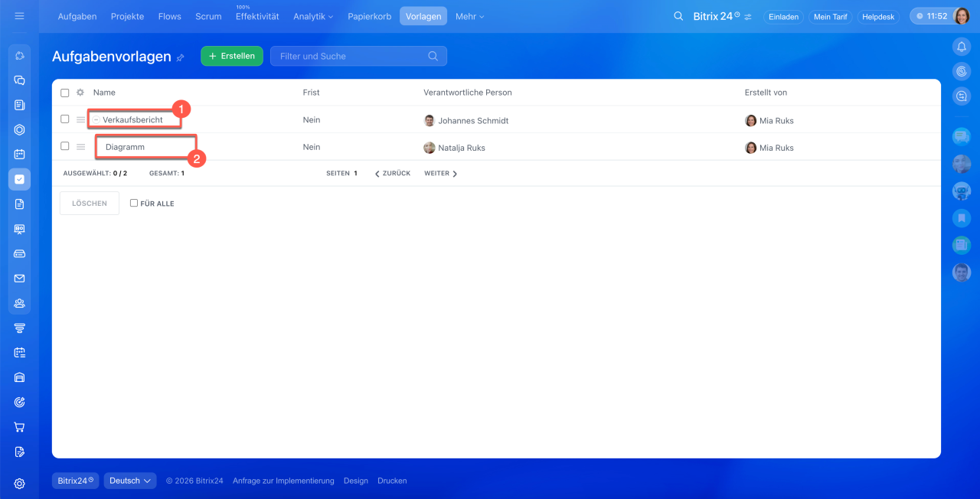The width and height of the screenshot is (980, 499).
Task: Sort by the Frist column header
Action: click(311, 93)
